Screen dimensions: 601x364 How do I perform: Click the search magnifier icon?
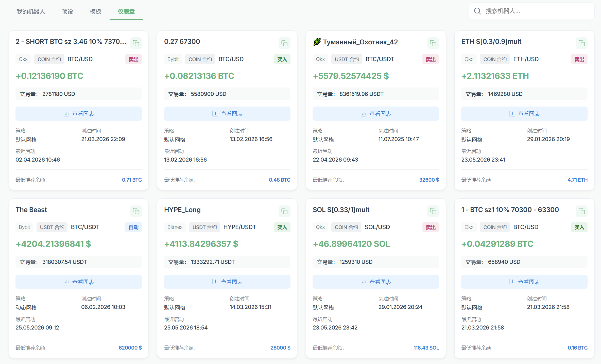pyautogui.click(x=477, y=11)
